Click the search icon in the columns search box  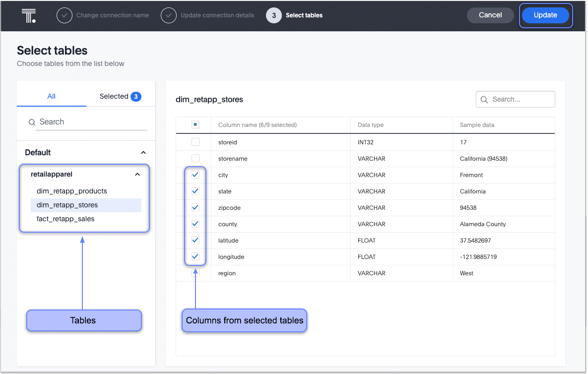pyautogui.click(x=484, y=99)
